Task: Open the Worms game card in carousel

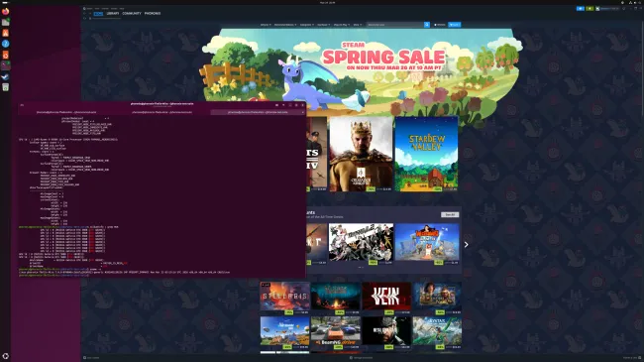Action: (427, 244)
